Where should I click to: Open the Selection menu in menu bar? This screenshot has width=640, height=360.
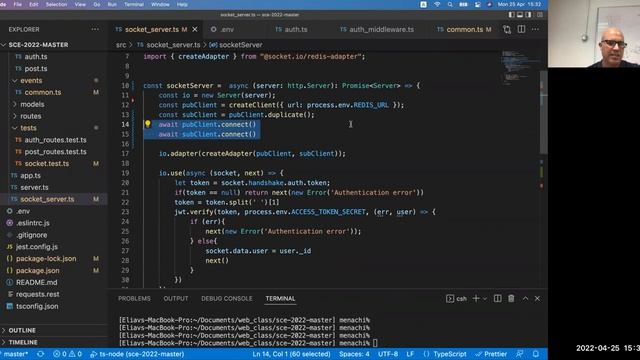pos(56,4)
